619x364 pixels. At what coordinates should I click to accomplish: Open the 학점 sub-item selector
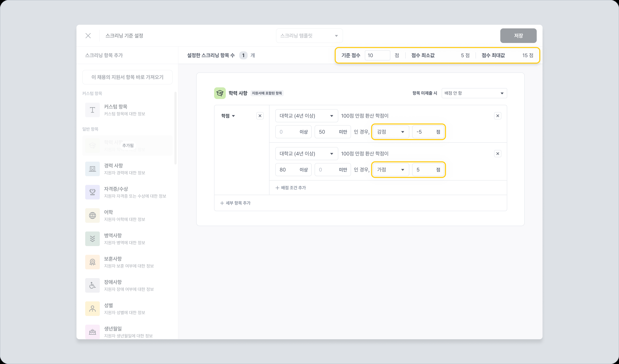tap(228, 116)
